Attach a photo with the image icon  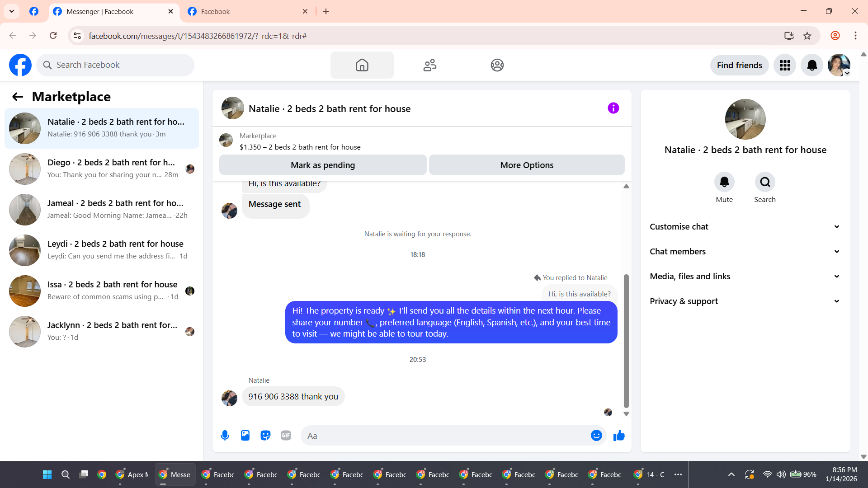point(245,436)
